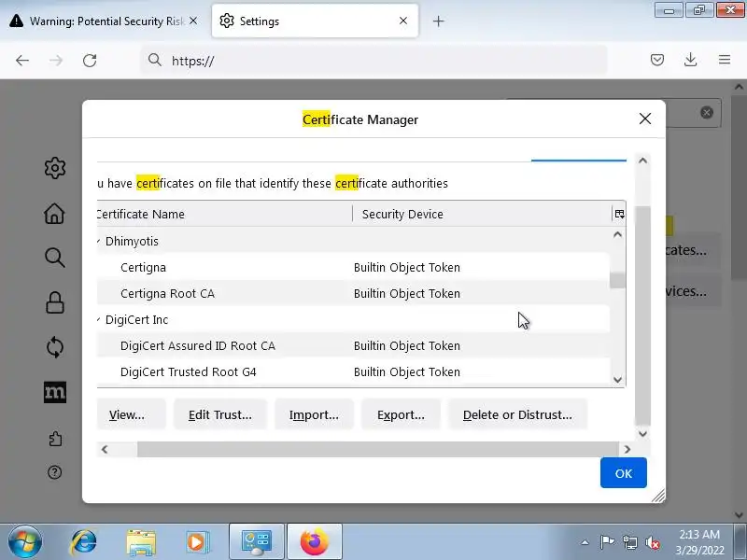Open a new tab
The image size is (747, 560).
coord(438,21)
